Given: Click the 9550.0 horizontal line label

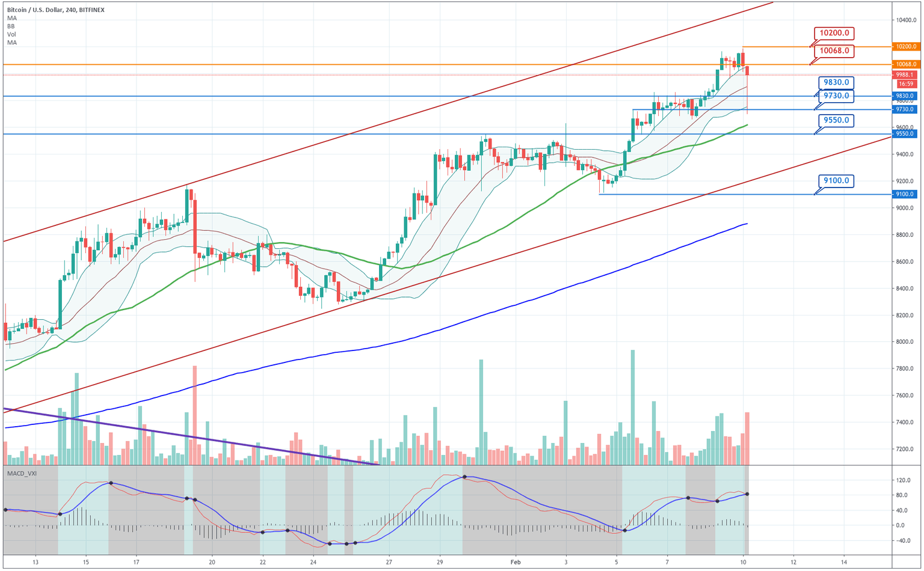Looking at the screenshot, I should [x=835, y=120].
